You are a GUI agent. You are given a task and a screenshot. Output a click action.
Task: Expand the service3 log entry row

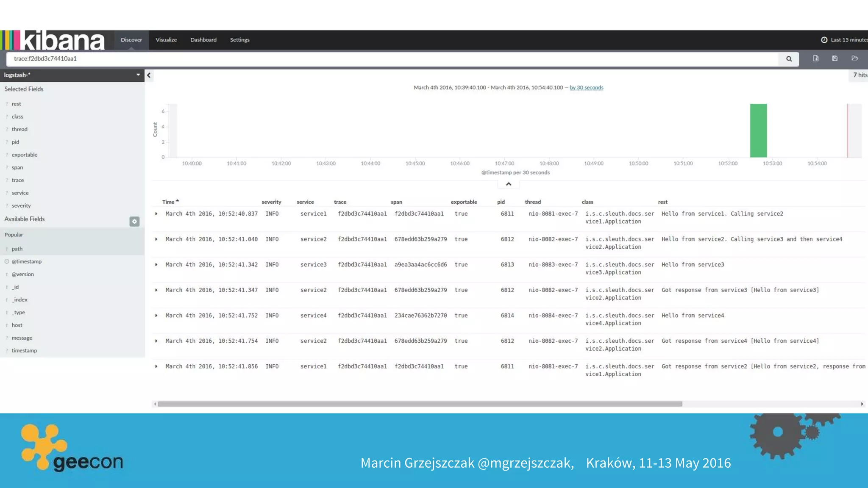tap(156, 265)
